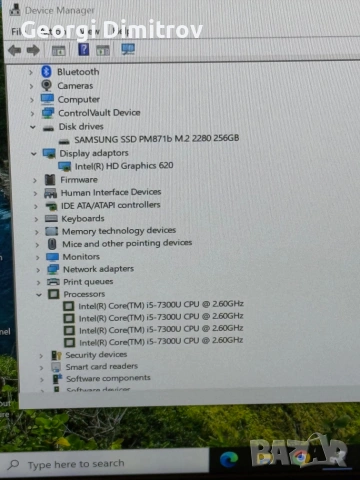This screenshot has height=480, width=360.
Task: Expand the Computer node chevron
Action: click(x=32, y=100)
